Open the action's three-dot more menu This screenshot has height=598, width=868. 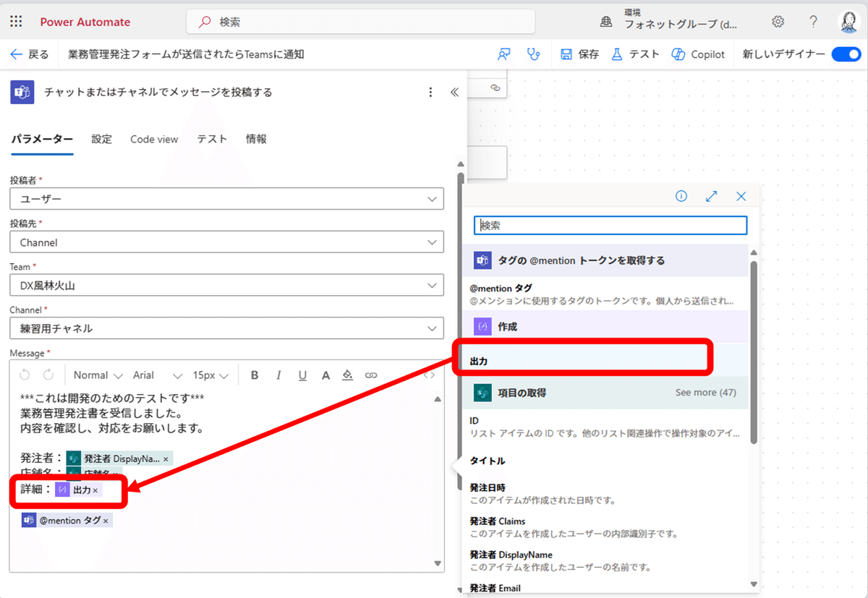coord(430,92)
